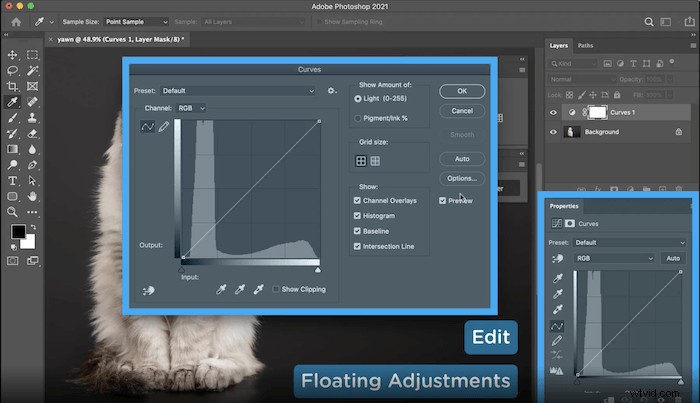This screenshot has height=403, width=700.
Task: Select the Rectangle shape tool
Action: point(12,196)
